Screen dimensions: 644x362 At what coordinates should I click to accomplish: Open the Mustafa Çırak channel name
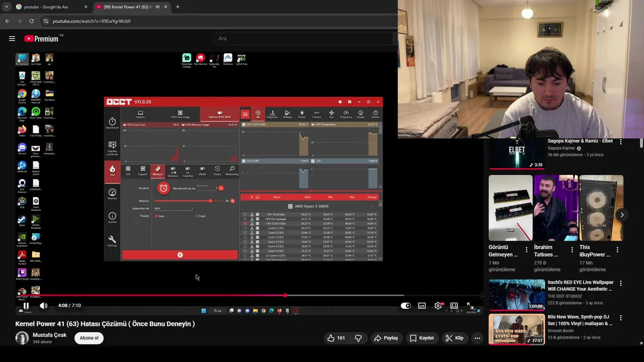[x=49, y=335]
